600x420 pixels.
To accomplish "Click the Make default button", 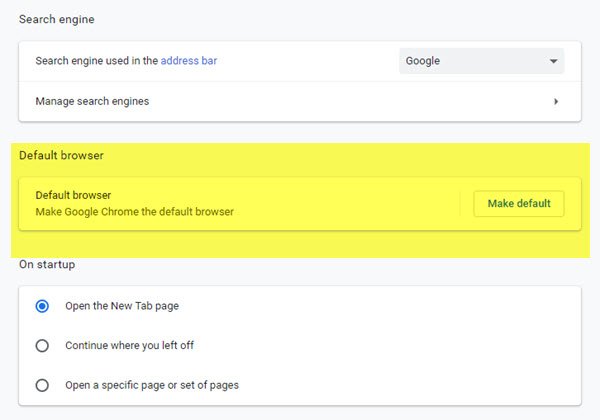I will 519,203.
